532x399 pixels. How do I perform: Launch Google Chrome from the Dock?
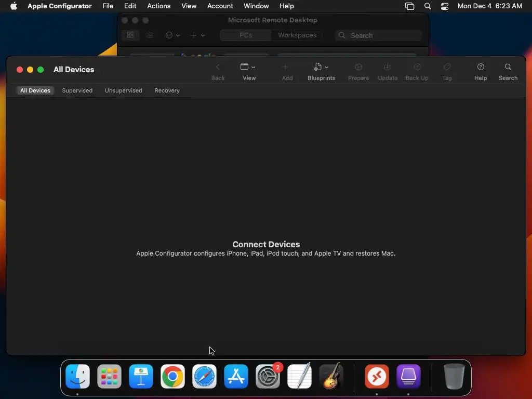172,377
